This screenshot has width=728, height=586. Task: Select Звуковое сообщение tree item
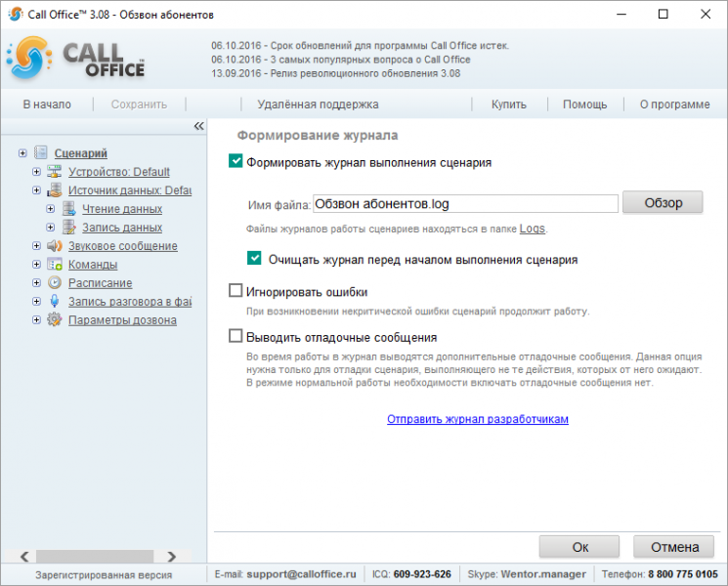pyautogui.click(x=122, y=246)
